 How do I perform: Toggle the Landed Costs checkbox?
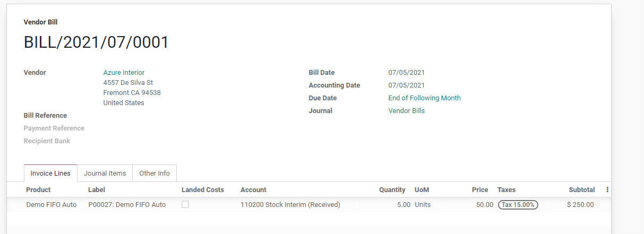pos(185,204)
